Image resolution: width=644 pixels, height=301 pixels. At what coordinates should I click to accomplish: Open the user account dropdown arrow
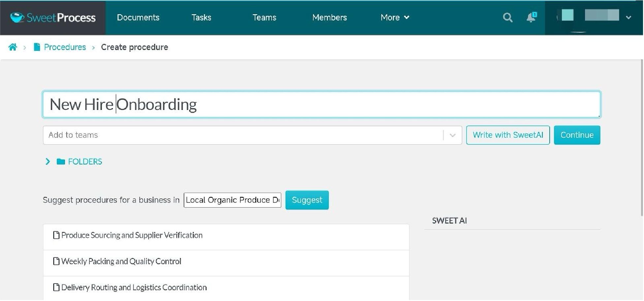click(629, 17)
